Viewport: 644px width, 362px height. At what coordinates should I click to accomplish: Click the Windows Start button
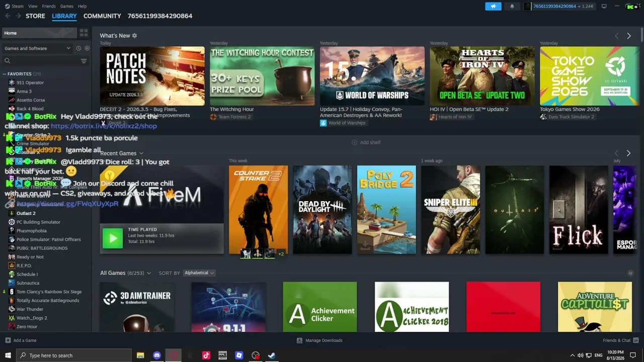point(8,355)
